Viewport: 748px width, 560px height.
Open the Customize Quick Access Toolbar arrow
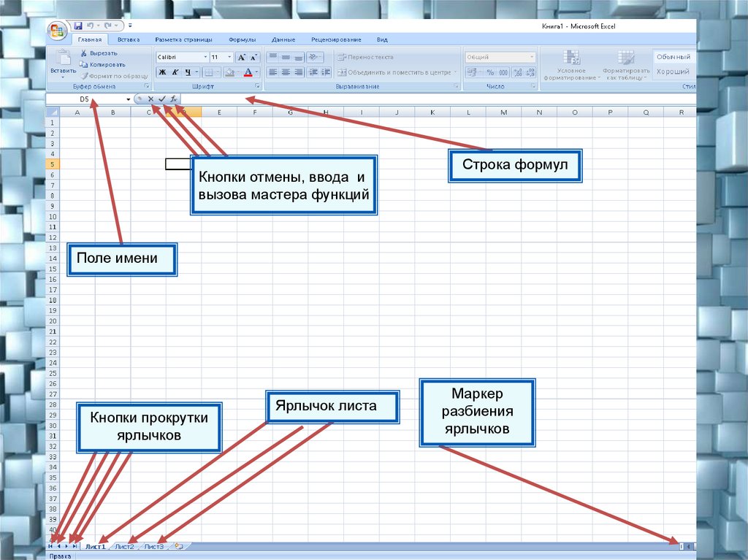tap(130, 26)
